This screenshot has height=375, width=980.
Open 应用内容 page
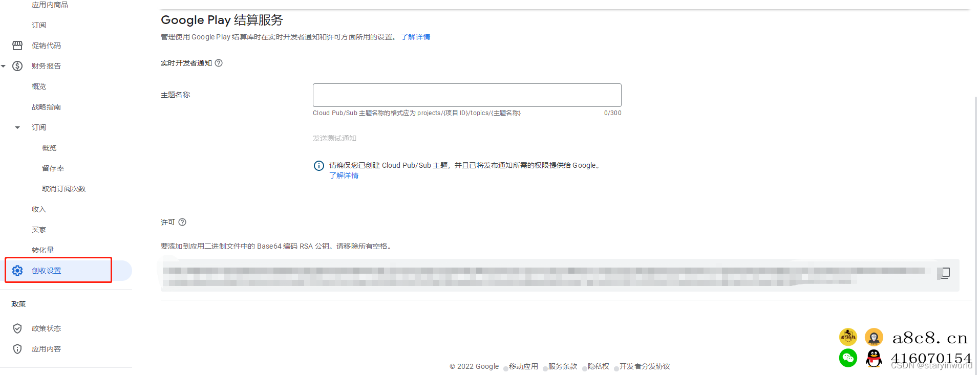(x=46, y=349)
